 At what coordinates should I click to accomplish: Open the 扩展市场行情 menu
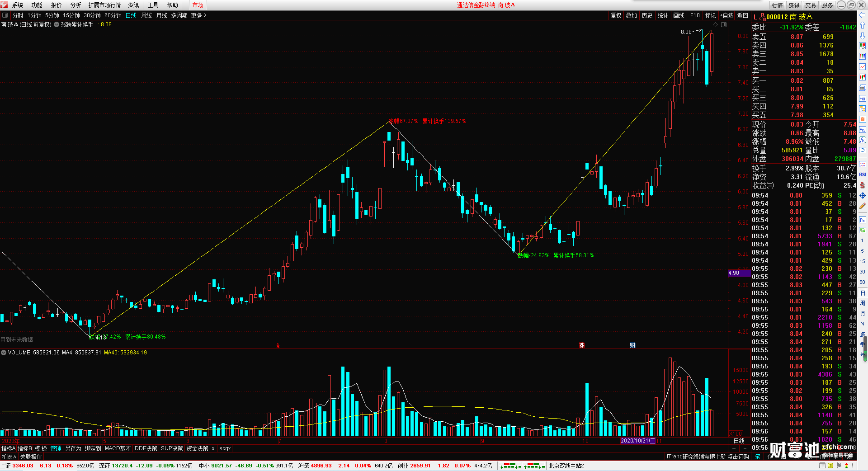tap(104, 5)
